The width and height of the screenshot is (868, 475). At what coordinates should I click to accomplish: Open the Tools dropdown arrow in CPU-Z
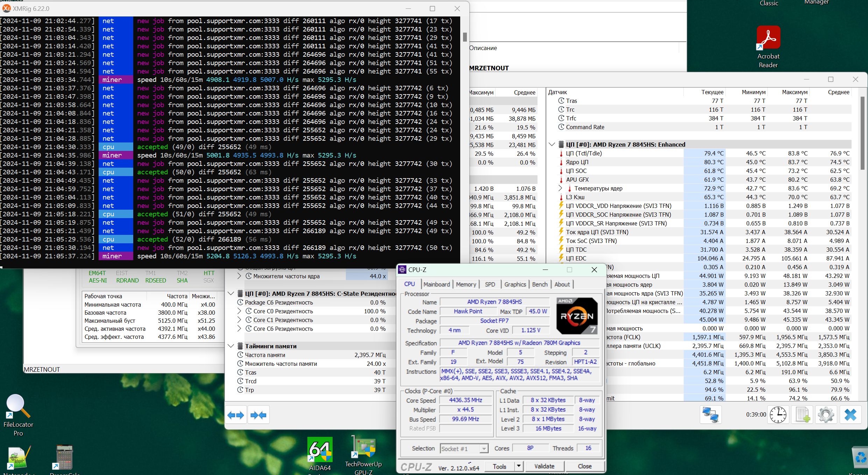(519, 466)
